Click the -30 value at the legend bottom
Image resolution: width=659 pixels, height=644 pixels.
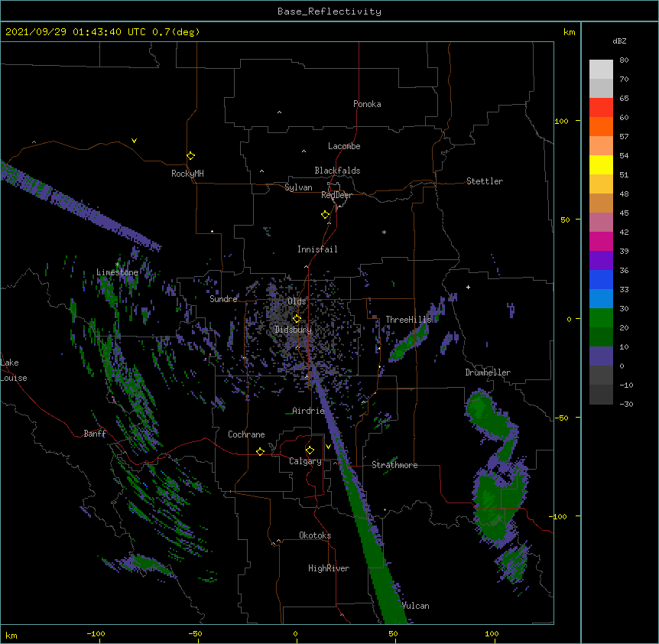point(626,404)
